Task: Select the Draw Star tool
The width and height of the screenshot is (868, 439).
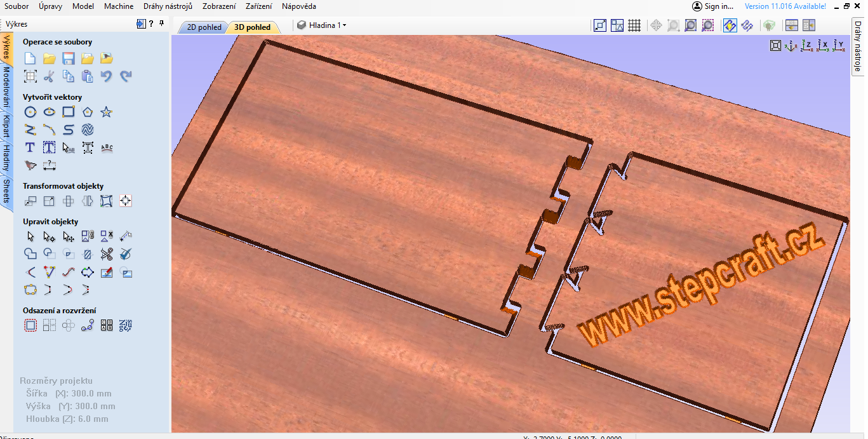Action: (x=107, y=112)
